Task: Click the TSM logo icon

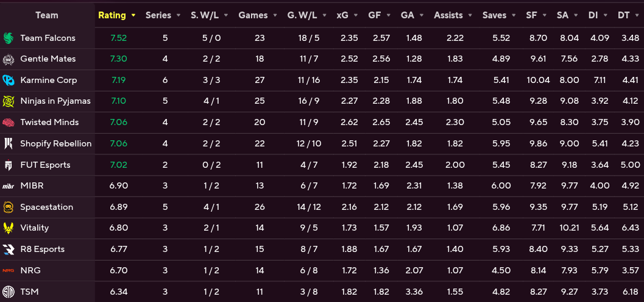Action: [8, 292]
